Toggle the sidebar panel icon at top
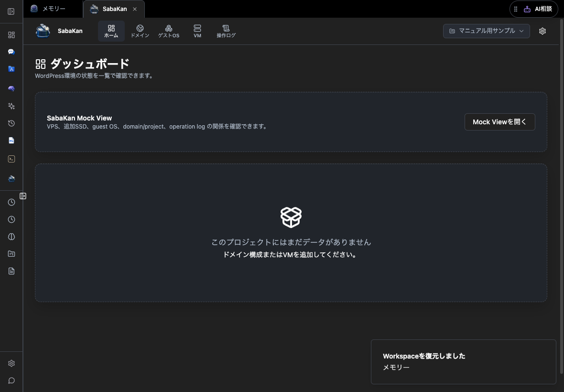The width and height of the screenshot is (564, 392). [11, 11]
